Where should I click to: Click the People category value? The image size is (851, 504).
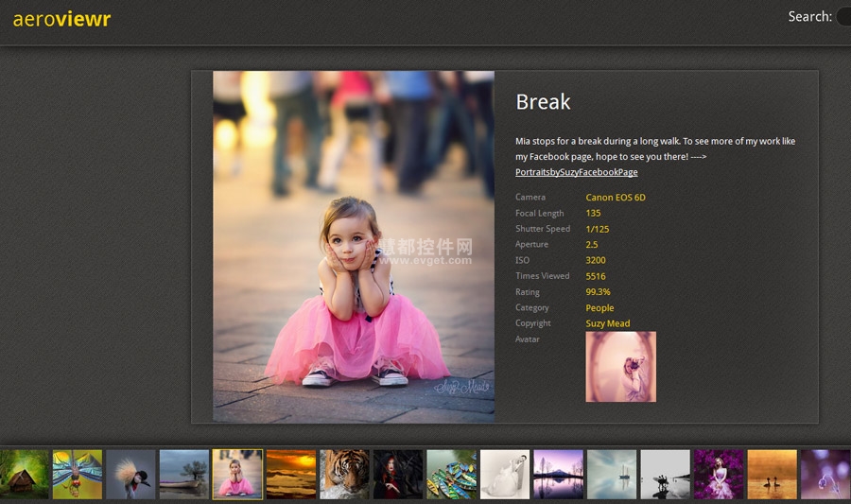[x=599, y=307]
